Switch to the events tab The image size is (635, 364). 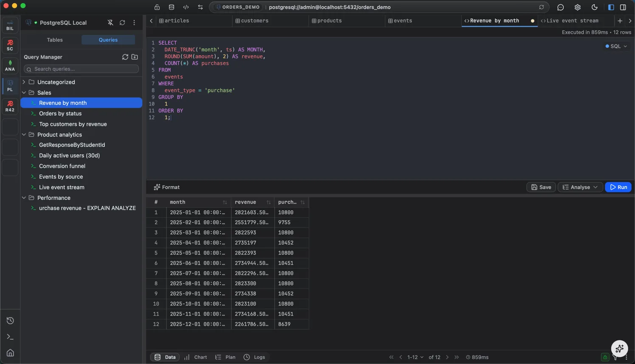pos(423,21)
